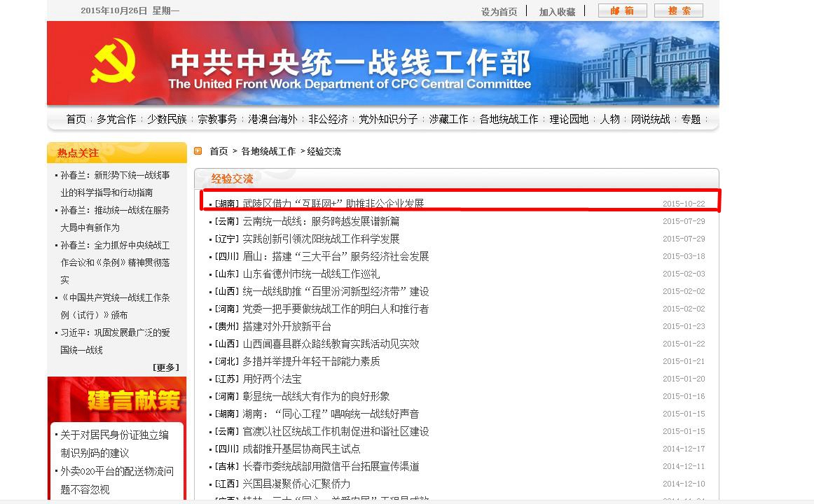Viewport: 814px width, 504px height.
Task: Click the 建言献策 banner image
Action: (x=117, y=399)
